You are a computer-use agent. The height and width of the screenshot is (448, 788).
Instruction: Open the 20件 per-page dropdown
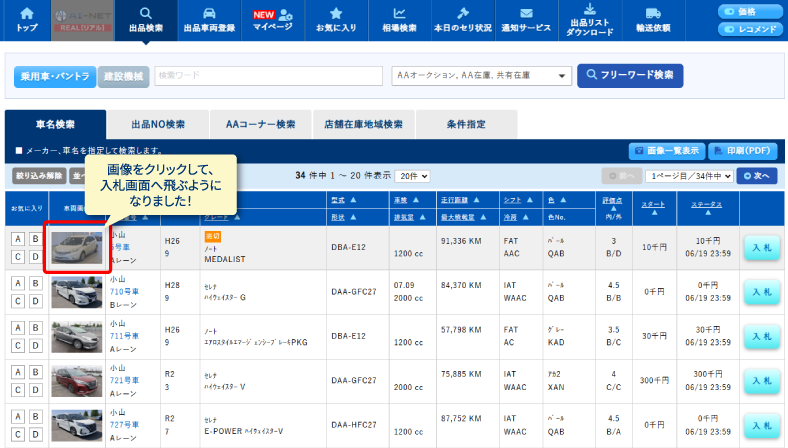(412, 176)
